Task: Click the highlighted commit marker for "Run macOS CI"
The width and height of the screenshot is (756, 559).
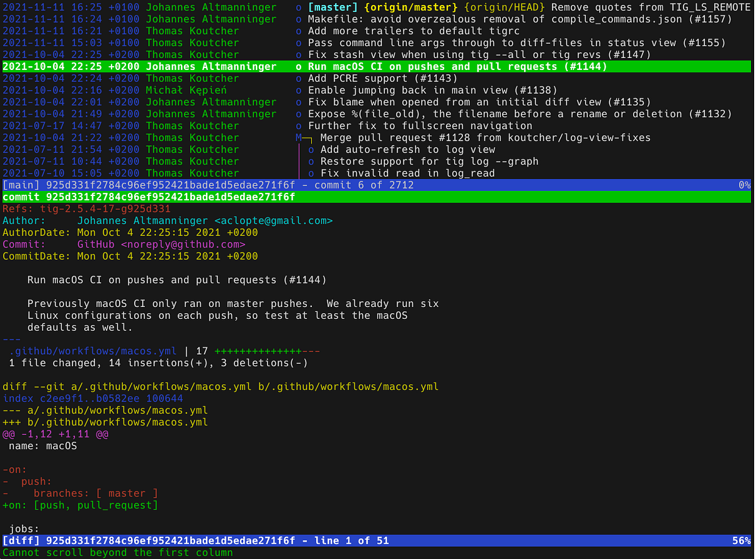Action: pos(299,66)
